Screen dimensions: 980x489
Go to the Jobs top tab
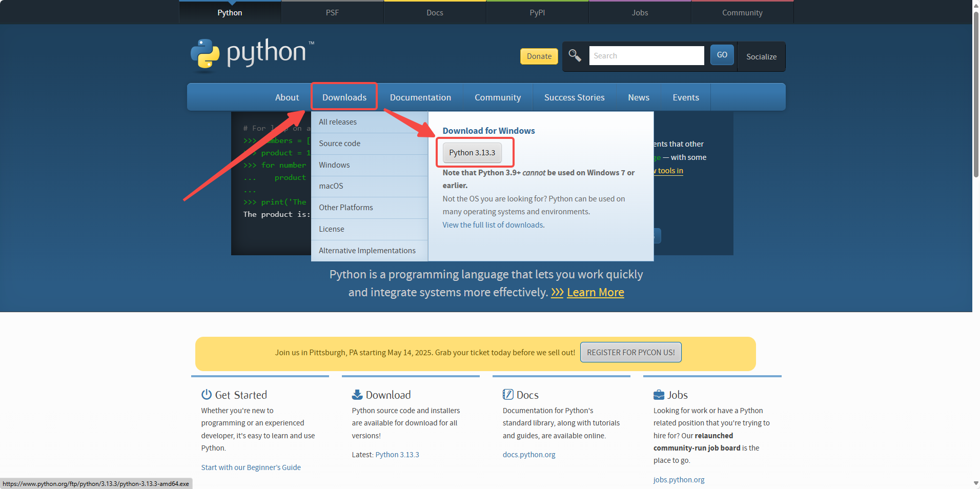click(x=640, y=12)
